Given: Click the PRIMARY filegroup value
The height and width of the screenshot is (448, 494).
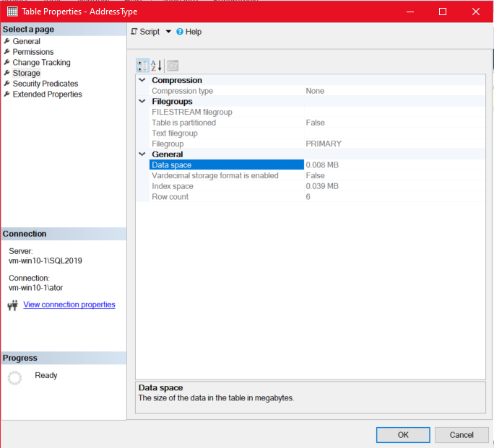Looking at the screenshot, I should [324, 144].
